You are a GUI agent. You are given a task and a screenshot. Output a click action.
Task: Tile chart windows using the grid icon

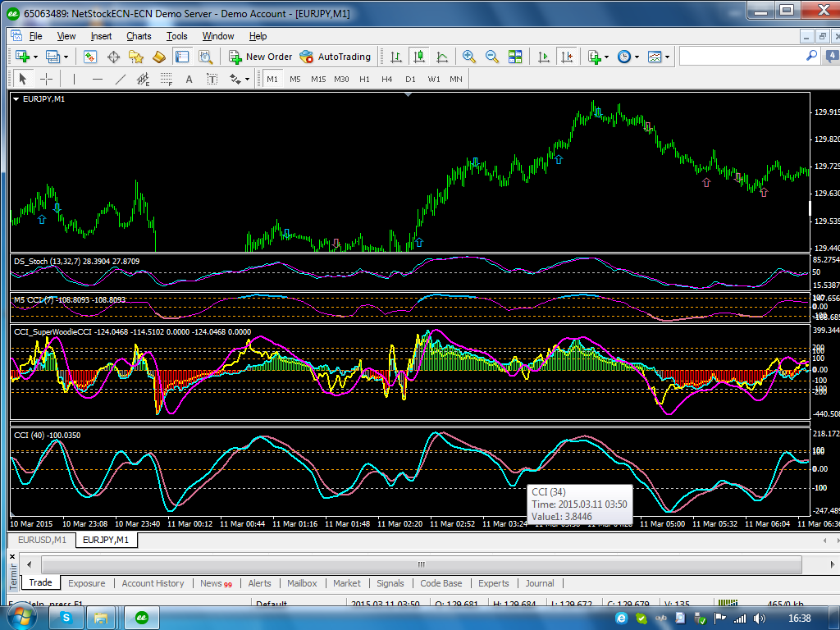point(515,57)
